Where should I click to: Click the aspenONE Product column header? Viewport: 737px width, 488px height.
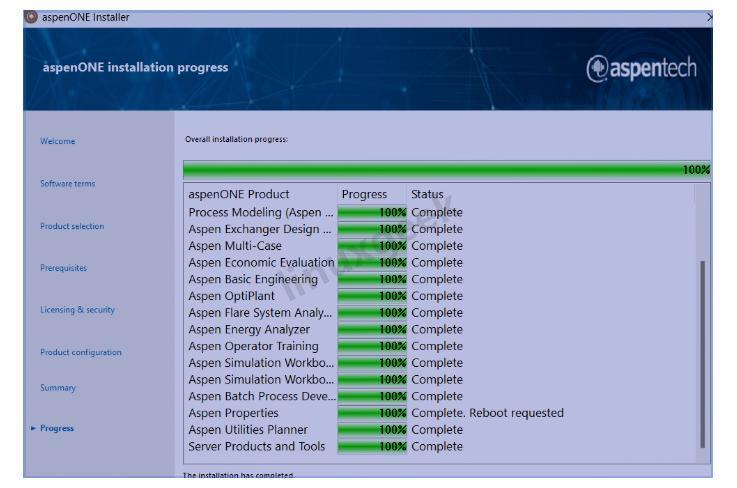pos(239,194)
